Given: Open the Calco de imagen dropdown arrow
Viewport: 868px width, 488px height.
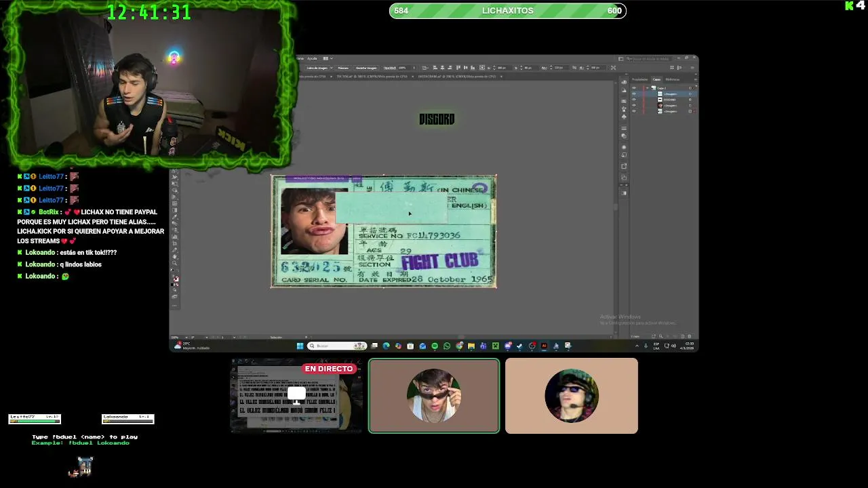Looking at the screenshot, I should coord(332,68).
